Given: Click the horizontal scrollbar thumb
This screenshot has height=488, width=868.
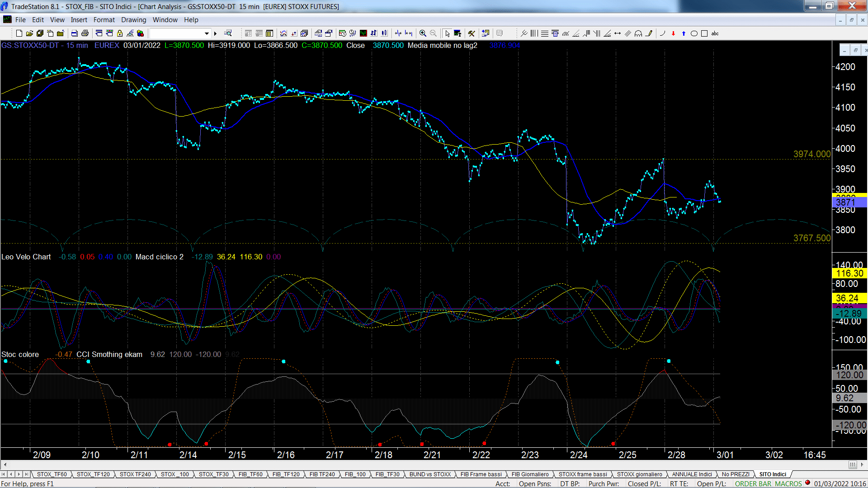Looking at the screenshot, I should click(852, 465).
